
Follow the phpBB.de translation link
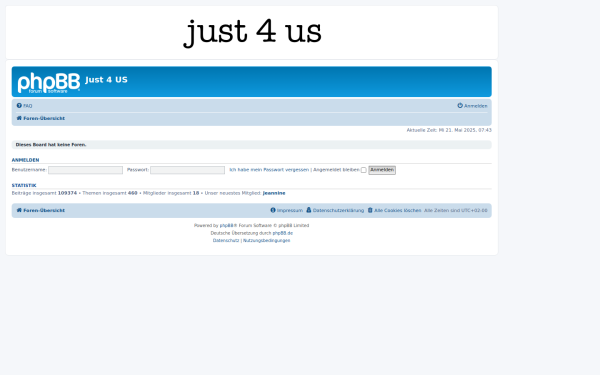pyautogui.click(x=283, y=233)
